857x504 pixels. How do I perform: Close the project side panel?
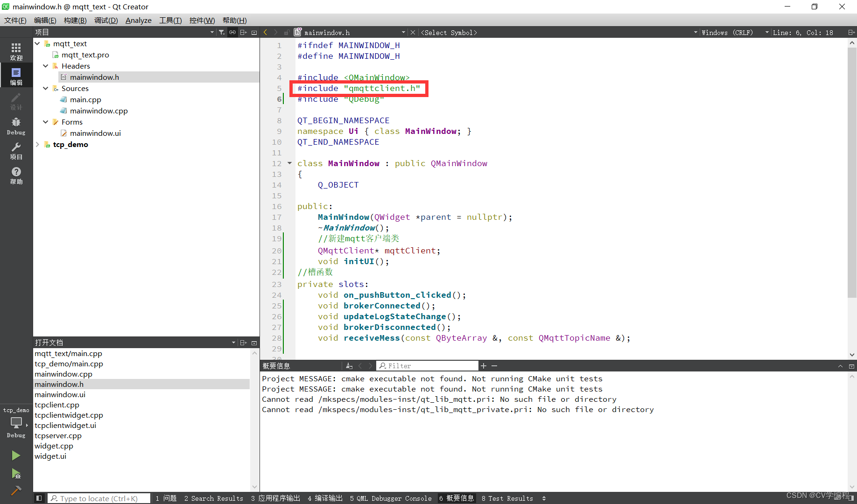pos(254,32)
